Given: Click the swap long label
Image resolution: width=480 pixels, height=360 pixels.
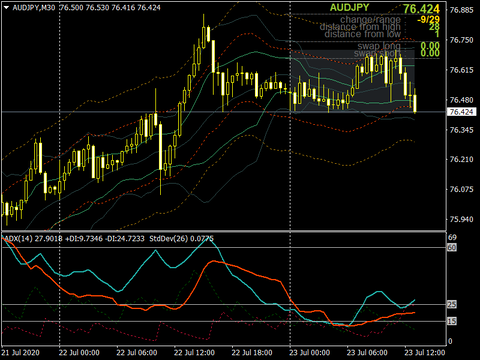Looking at the screenshot, I should (379, 46).
